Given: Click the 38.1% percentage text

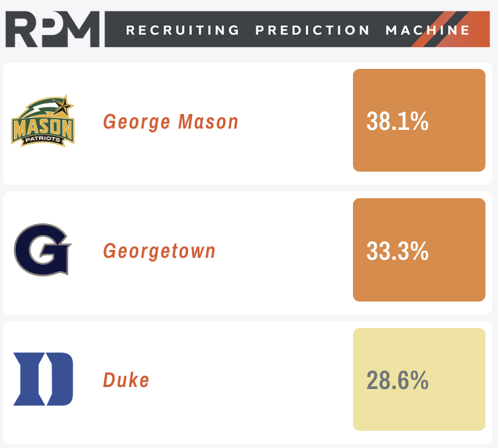Looking at the screenshot, I should click(x=397, y=121).
